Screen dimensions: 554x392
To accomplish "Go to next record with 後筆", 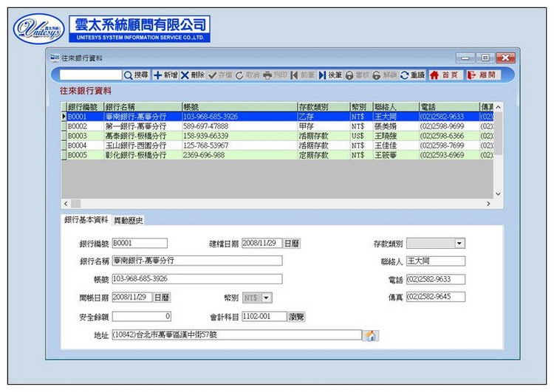I will (330, 75).
